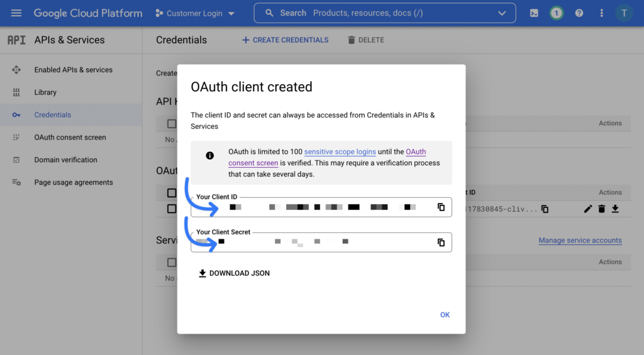
Task: Open OAuth consent screen sidebar item
Action: click(71, 138)
